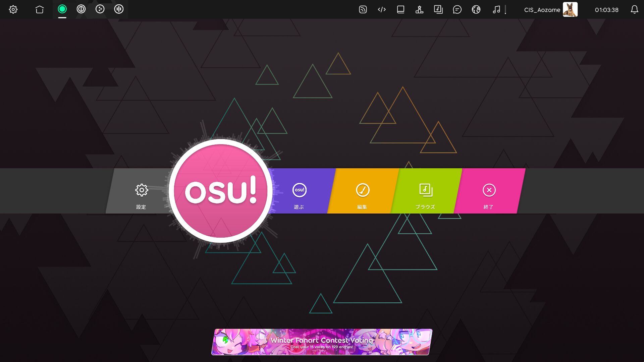Viewport: 644px width, 362px height.
Task: Click the big pink osu! logo
Action: pos(220,191)
